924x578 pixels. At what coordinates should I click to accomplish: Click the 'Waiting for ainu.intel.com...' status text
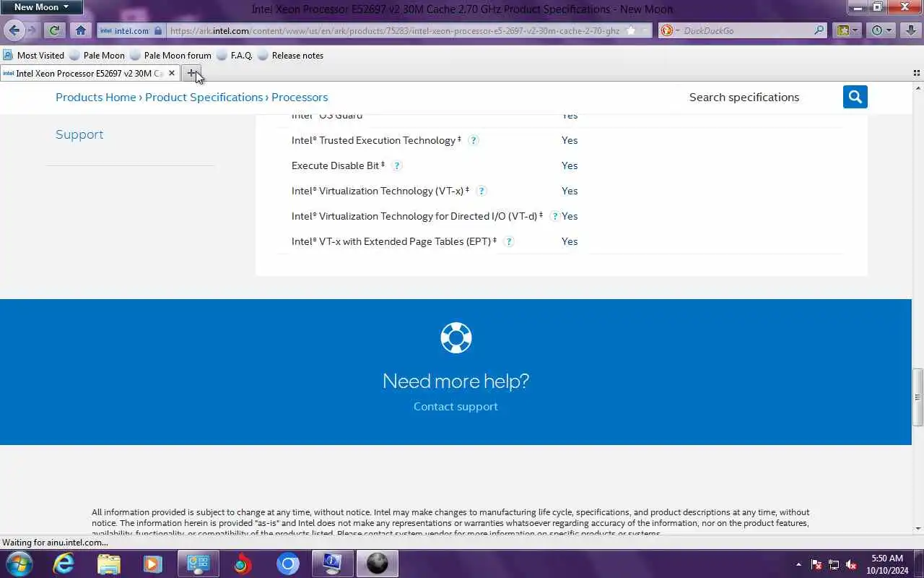(55, 542)
